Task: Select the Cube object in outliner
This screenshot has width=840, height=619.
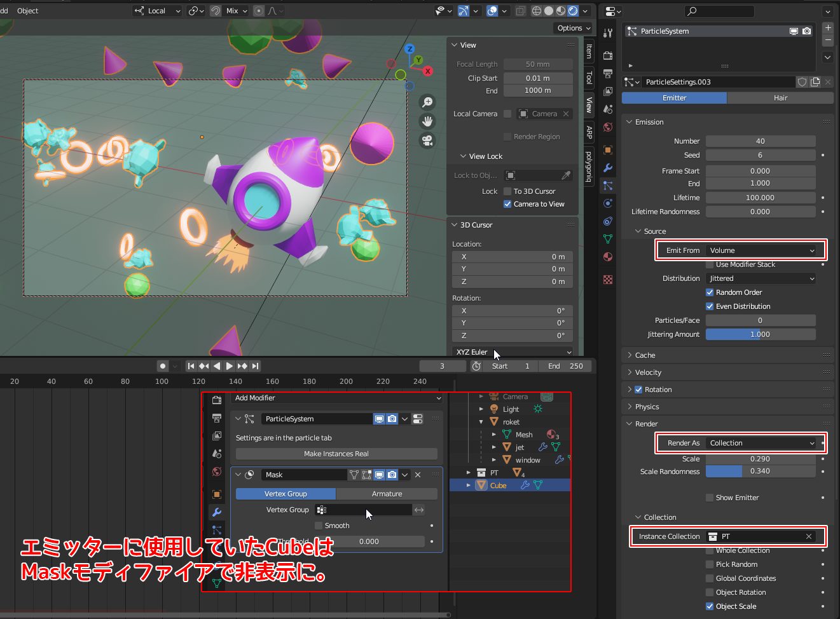Action: coord(498,486)
